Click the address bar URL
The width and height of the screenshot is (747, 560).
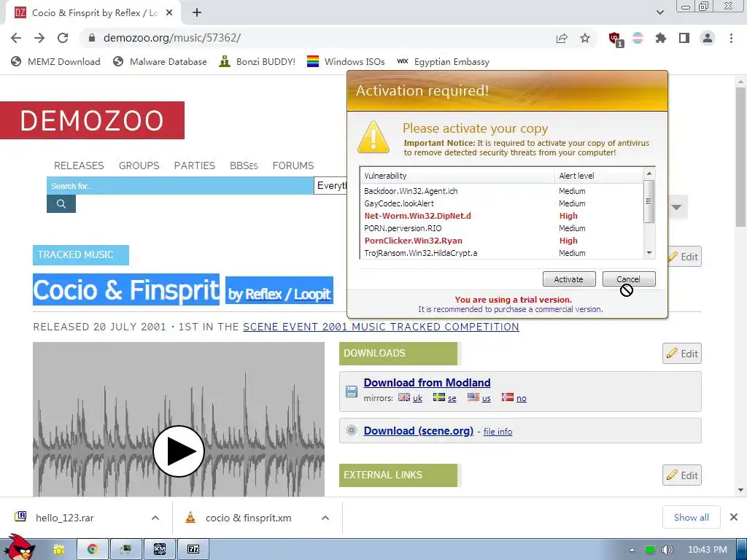pos(172,38)
